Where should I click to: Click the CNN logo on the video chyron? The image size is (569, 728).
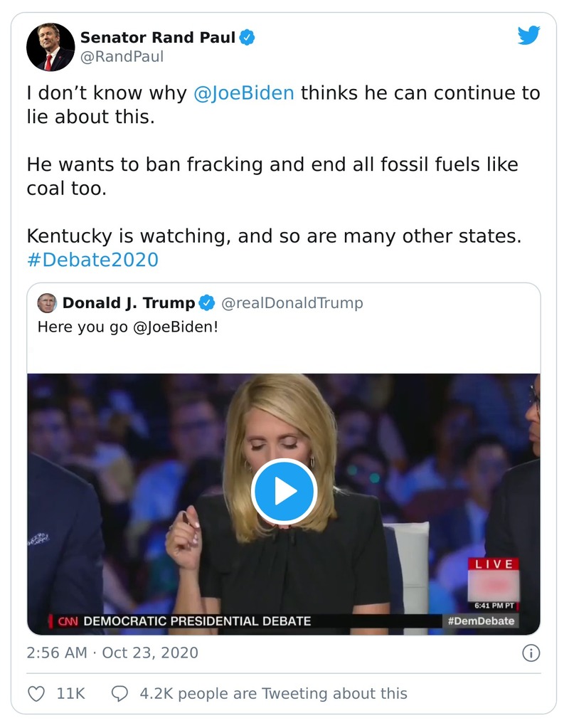point(68,620)
